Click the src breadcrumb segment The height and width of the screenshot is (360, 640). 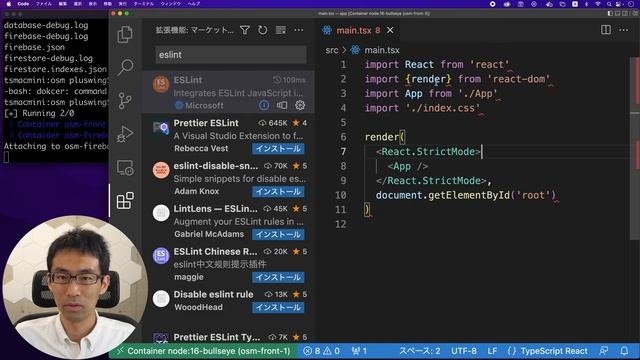point(332,50)
